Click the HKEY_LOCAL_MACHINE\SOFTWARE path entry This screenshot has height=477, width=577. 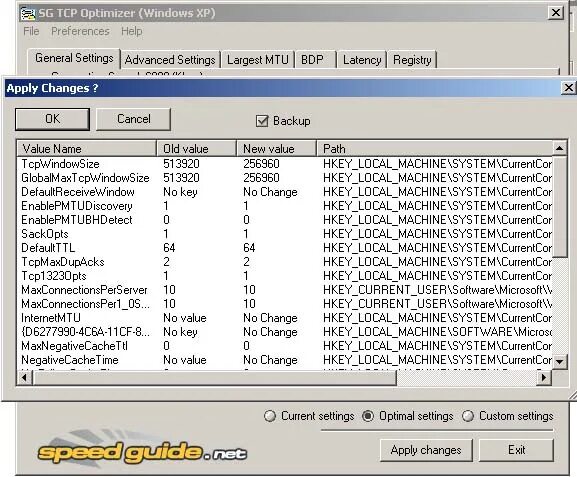pyautogui.click(x=437, y=332)
